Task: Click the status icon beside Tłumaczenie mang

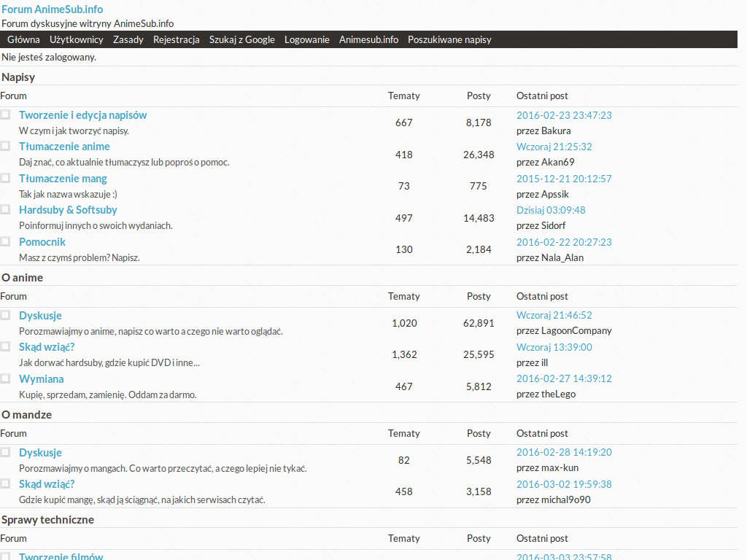Action: pos(5,178)
